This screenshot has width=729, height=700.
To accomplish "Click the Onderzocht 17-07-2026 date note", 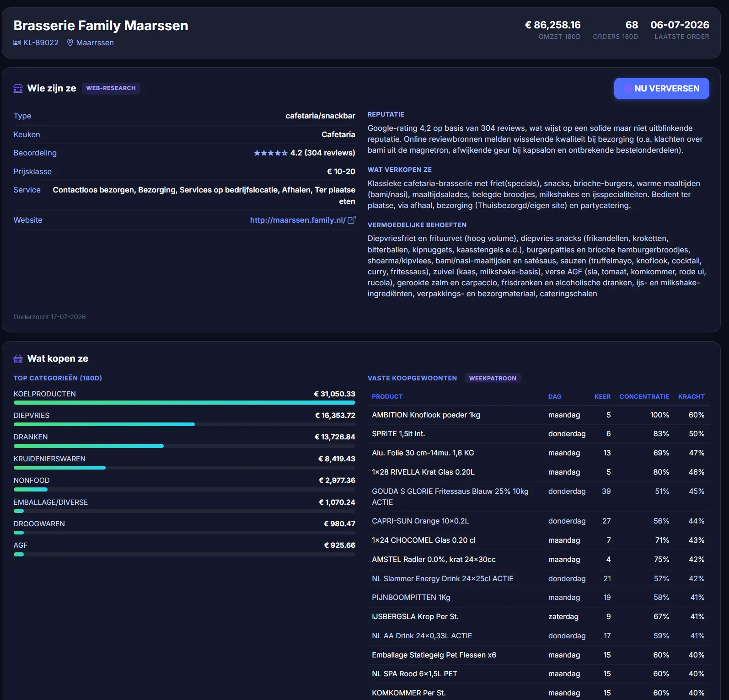I will click(x=49, y=317).
